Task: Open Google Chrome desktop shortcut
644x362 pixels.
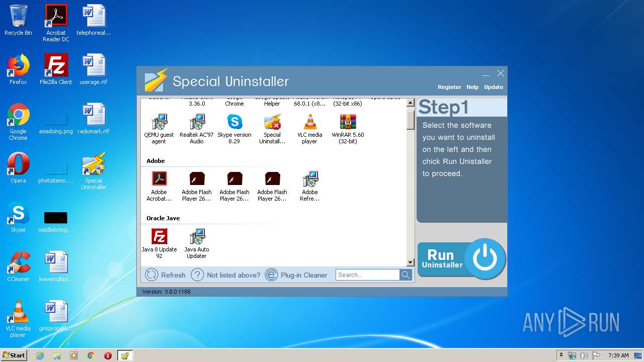Action: [18, 122]
